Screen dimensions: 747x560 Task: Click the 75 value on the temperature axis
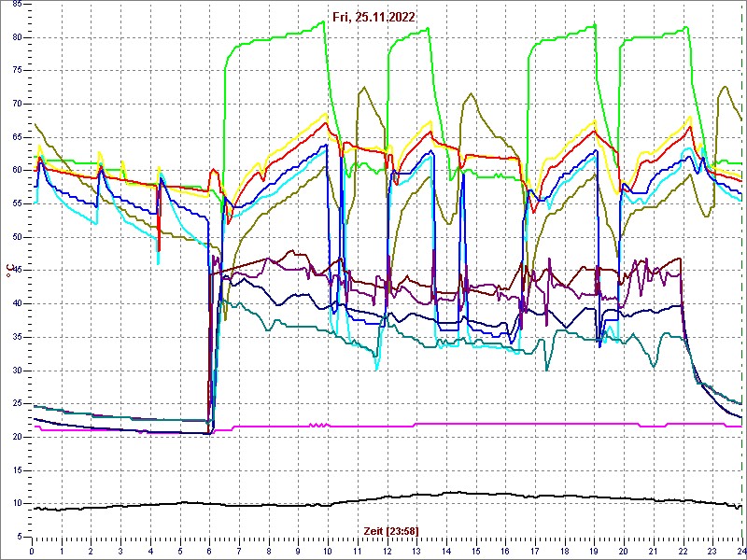(x=16, y=71)
